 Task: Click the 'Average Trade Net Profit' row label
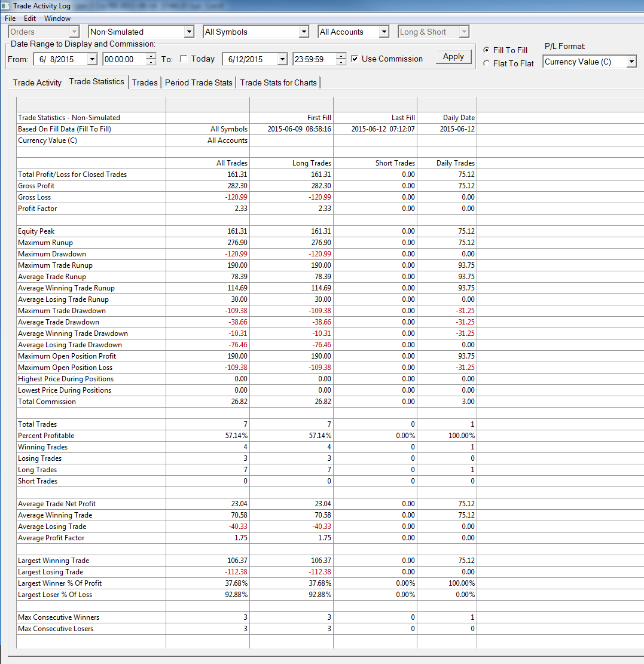pos(57,504)
